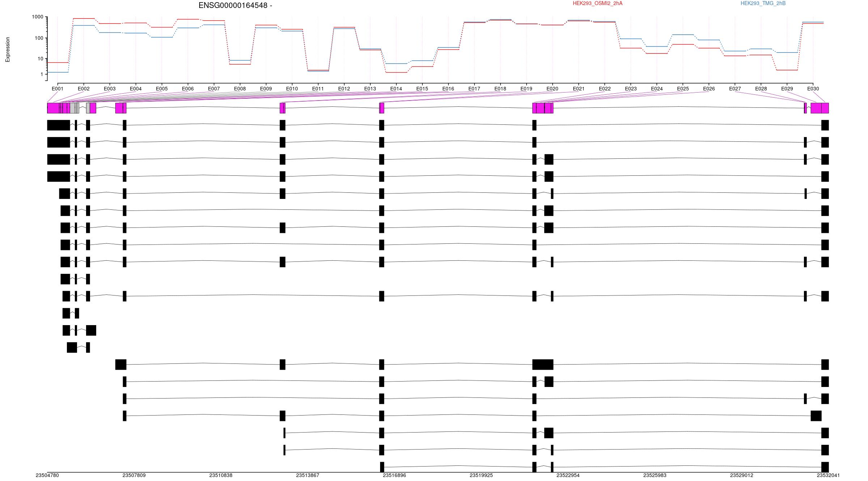
Task: Click genomic coordinate 23522954
Action: pyautogui.click(x=568, y=475)
